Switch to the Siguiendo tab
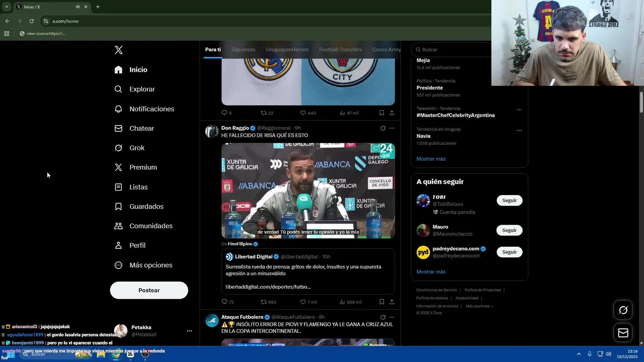The height and width of the screenshot is (362, 644). [244, 49]
